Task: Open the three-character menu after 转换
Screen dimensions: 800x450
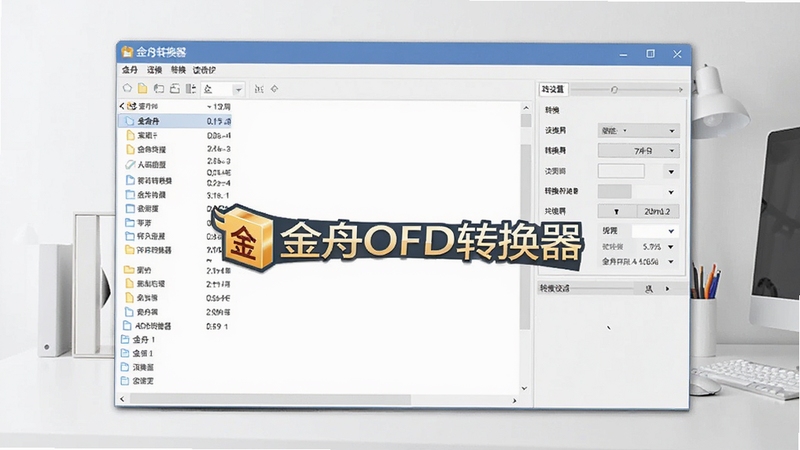Action: pos(204,70)
